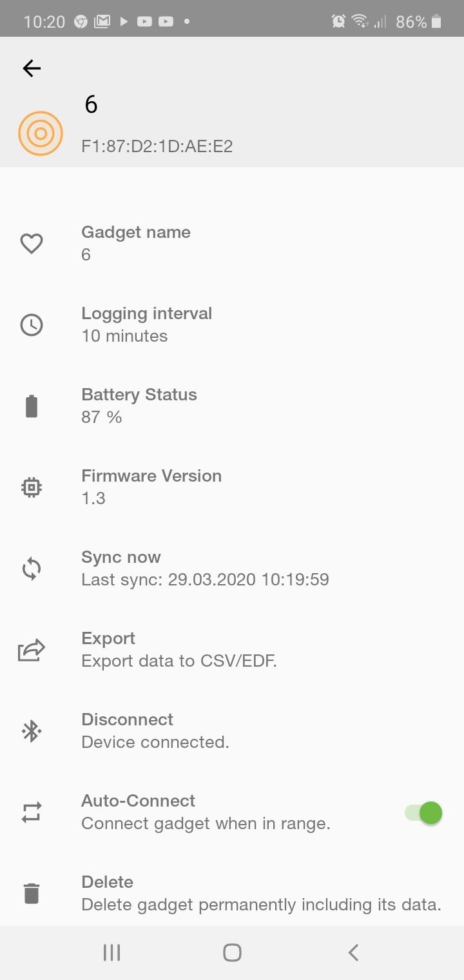The image size is (464, 980).
Task: Tap the heart icon beside Gadget name
Action: coord(32,244)
